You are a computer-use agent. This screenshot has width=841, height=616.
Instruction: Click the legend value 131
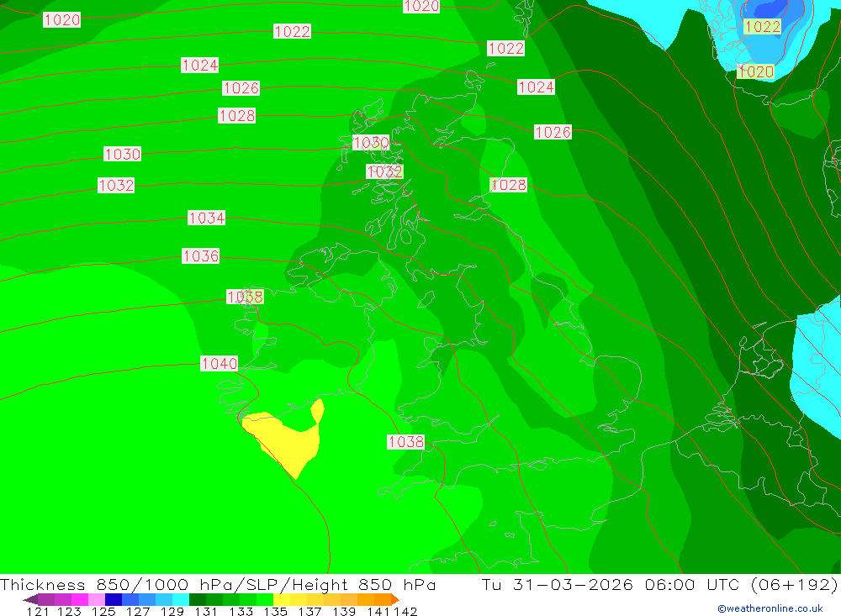206,611
